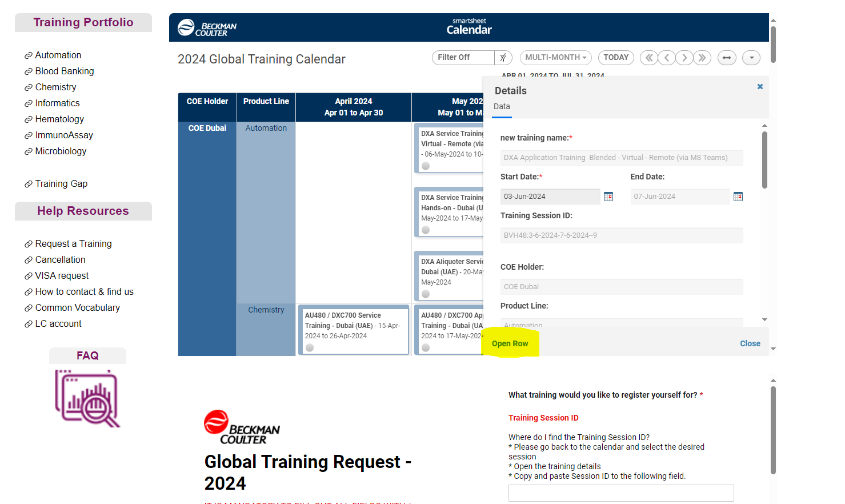Click the fit-width double-arrow button

(x=727, y=58)
